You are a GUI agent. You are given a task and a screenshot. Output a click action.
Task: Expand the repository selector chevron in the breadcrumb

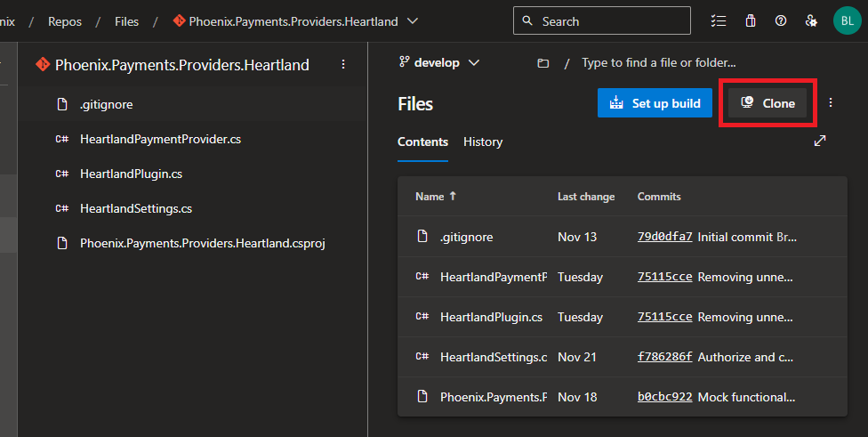(413, 21)
